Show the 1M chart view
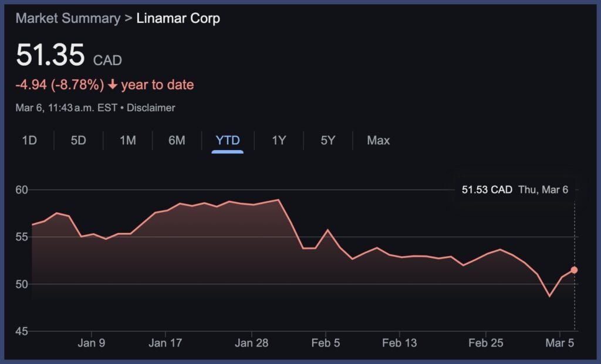This screenshot has width=601, height=364. [127, 141]
